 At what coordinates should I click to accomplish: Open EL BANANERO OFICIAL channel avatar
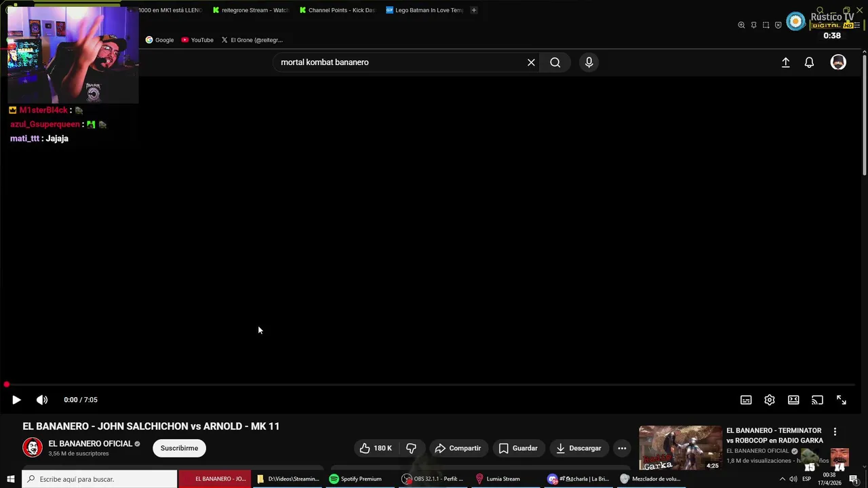33,447
